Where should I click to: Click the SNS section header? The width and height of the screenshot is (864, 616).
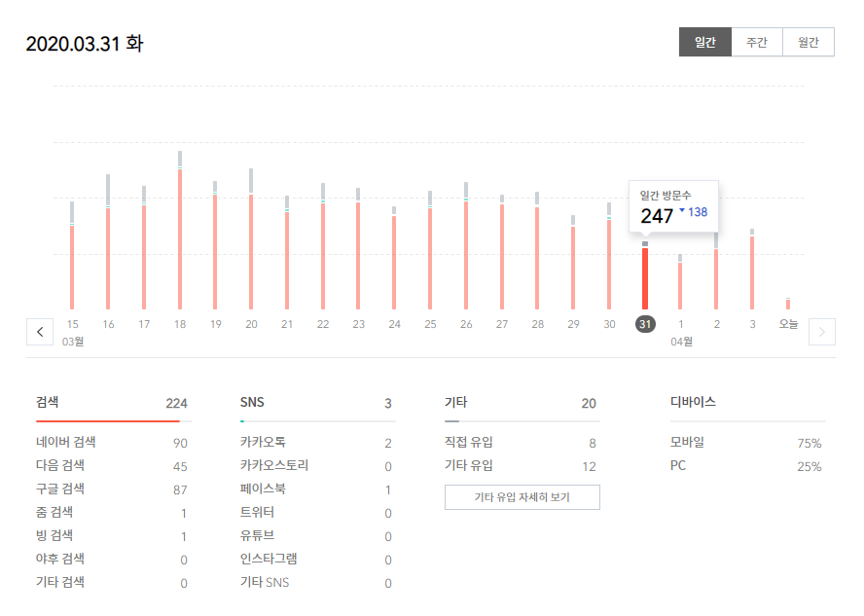pos(252,402)
